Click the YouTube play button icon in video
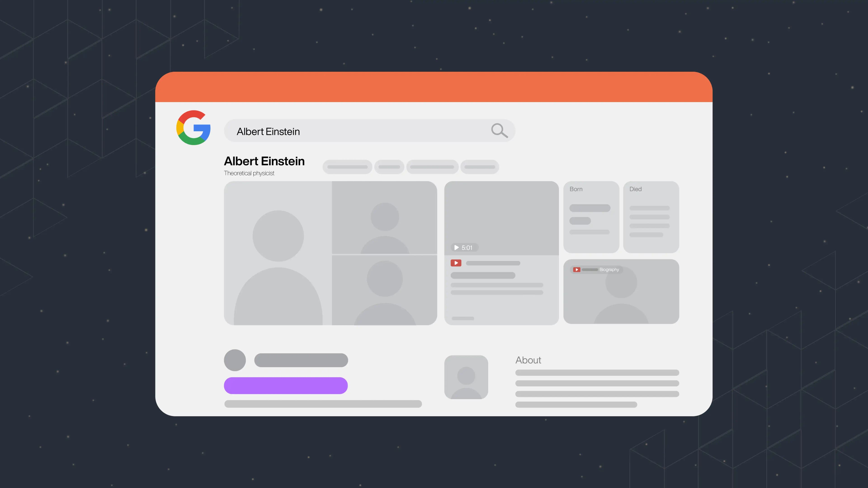 click(456, 263)
